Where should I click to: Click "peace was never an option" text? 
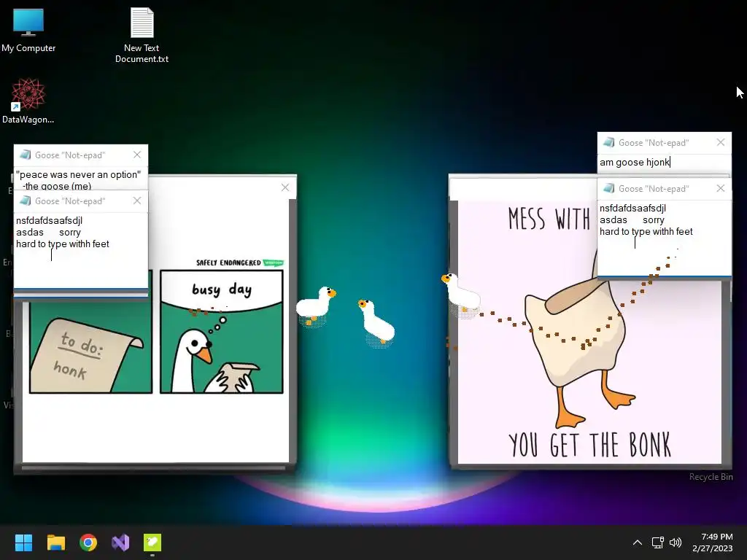pyautogui.click(x=79, y=175)
